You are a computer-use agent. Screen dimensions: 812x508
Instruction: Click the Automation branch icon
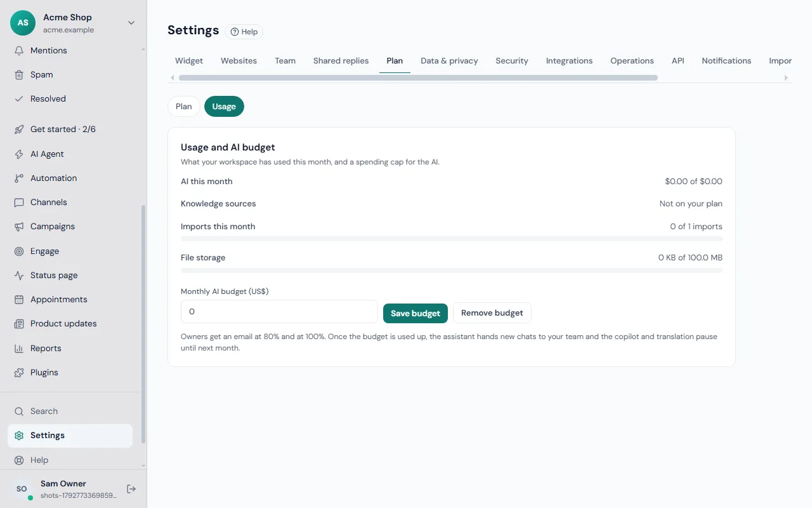[x=19, y=178]
